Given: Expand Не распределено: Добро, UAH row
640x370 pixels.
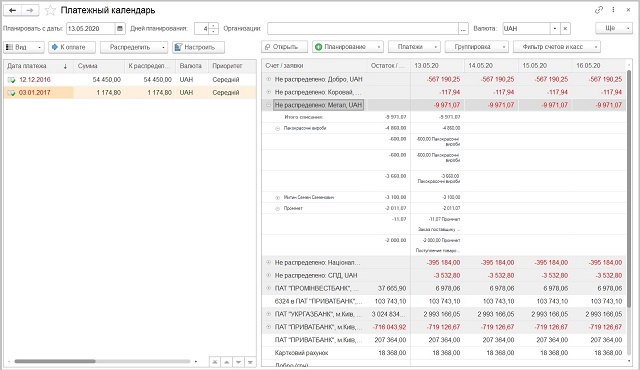Looking at the screenshot, I should (269, 79).
